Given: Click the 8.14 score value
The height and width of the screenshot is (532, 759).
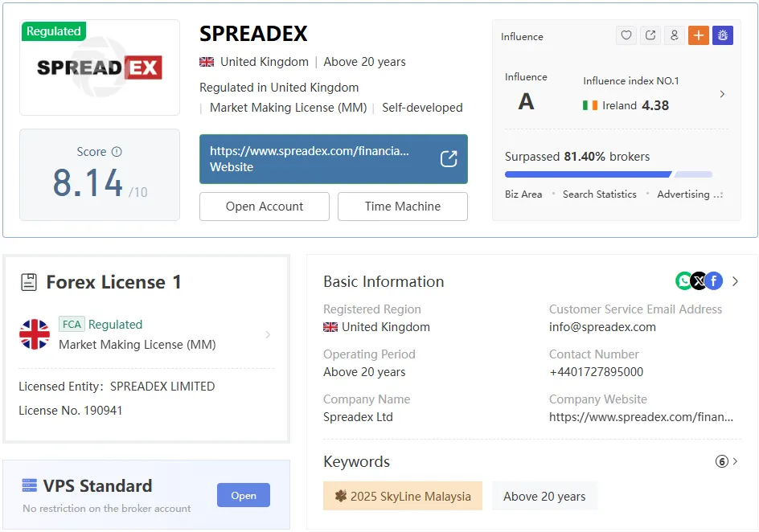Looking at the screenshot, I should [x=88, y=183].
